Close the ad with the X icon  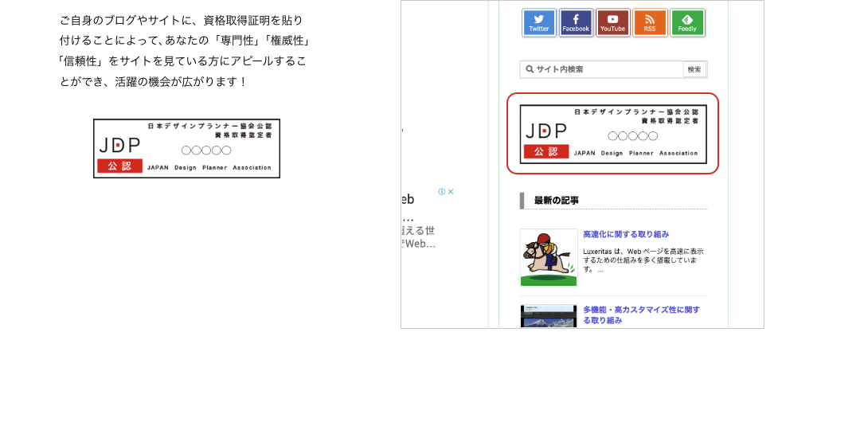click(451, 192)
